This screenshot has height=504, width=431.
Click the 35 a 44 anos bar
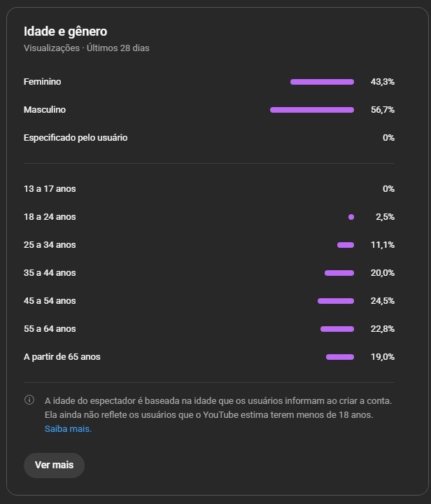pyautogui.click(x=339, y=273)
